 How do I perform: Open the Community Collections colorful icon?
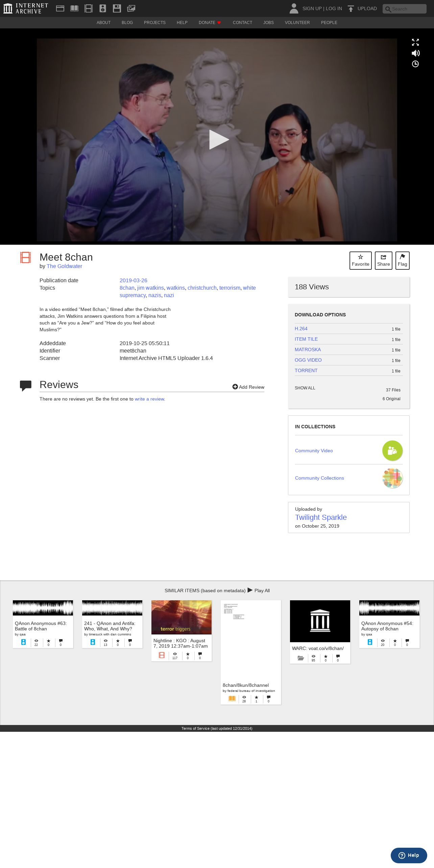click(x=392, y=478)
